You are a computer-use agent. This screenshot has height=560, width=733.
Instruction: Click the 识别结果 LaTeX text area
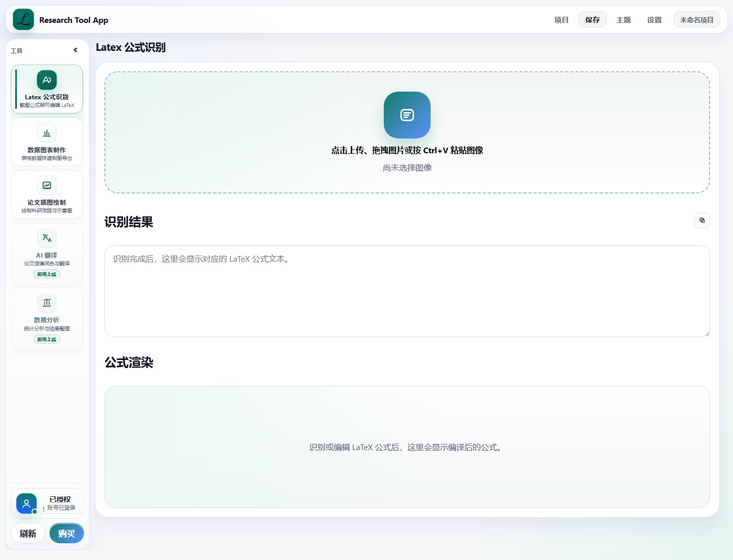(x=407, y=291)
